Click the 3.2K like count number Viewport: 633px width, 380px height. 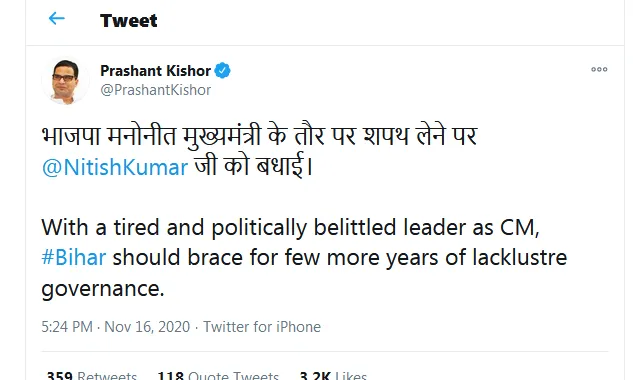[315, 375]
